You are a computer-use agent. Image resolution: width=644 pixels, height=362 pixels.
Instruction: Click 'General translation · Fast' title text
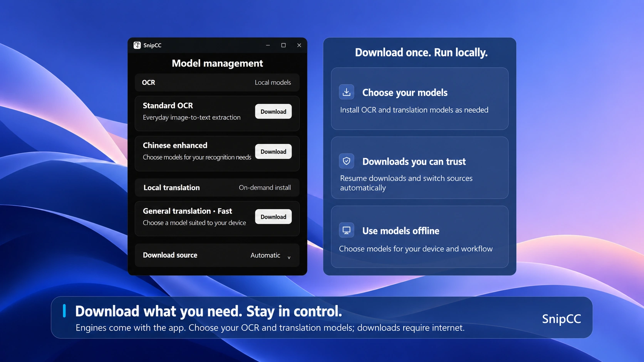(187, 211)
